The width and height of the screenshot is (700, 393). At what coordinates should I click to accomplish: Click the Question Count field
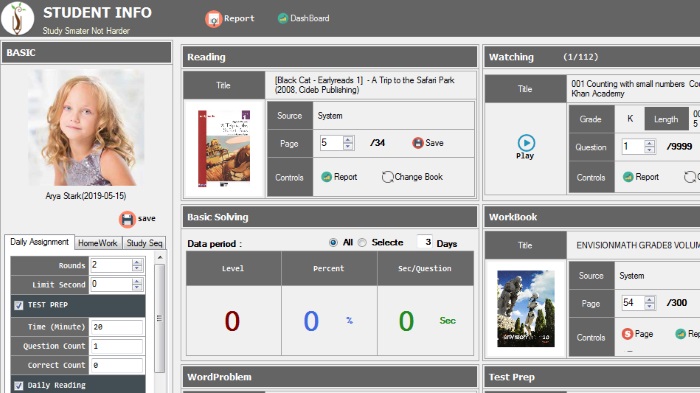[x=117, y=346]
